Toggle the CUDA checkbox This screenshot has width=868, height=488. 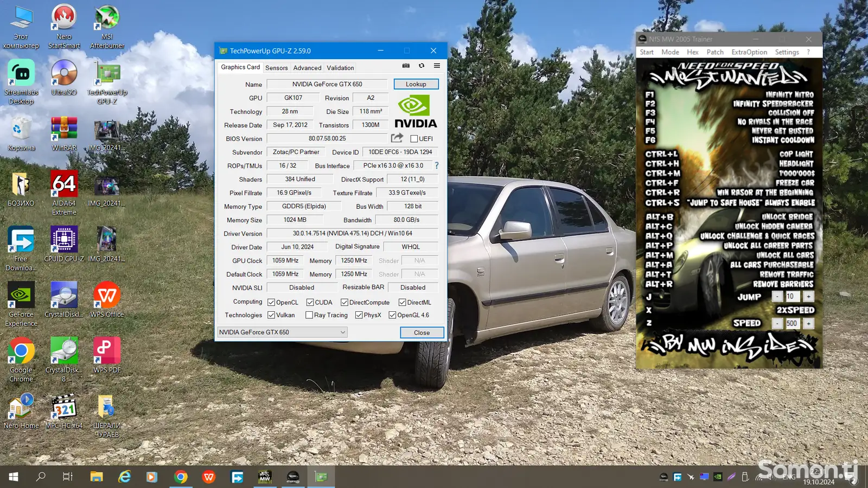click(x=310, y=302)
